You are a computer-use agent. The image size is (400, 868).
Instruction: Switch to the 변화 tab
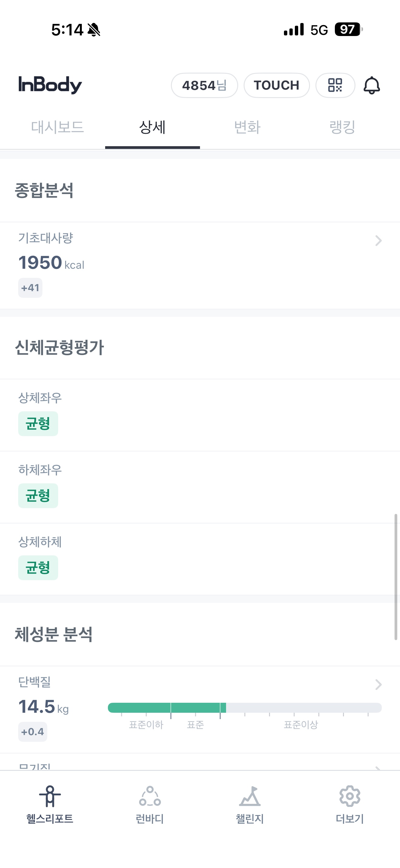click(247, 127)
